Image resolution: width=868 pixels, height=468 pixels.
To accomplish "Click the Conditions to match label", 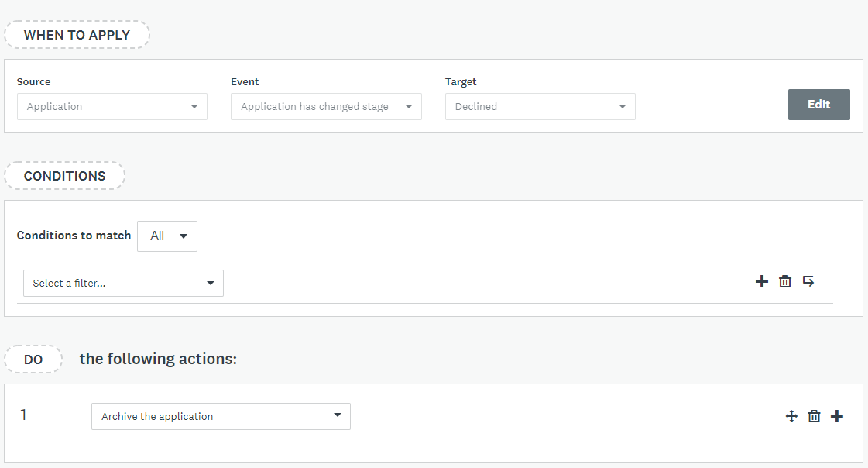I will [x=74, y=236].
